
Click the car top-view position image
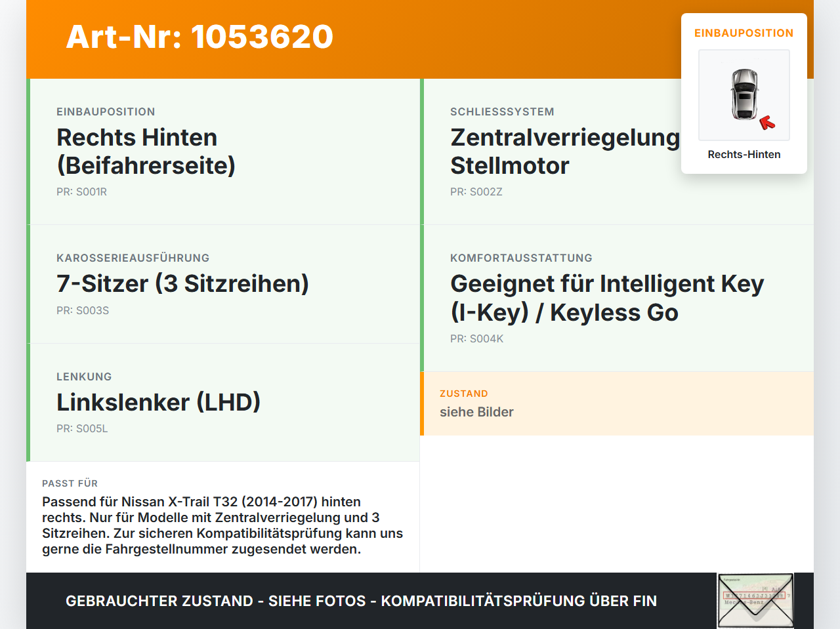744,95
